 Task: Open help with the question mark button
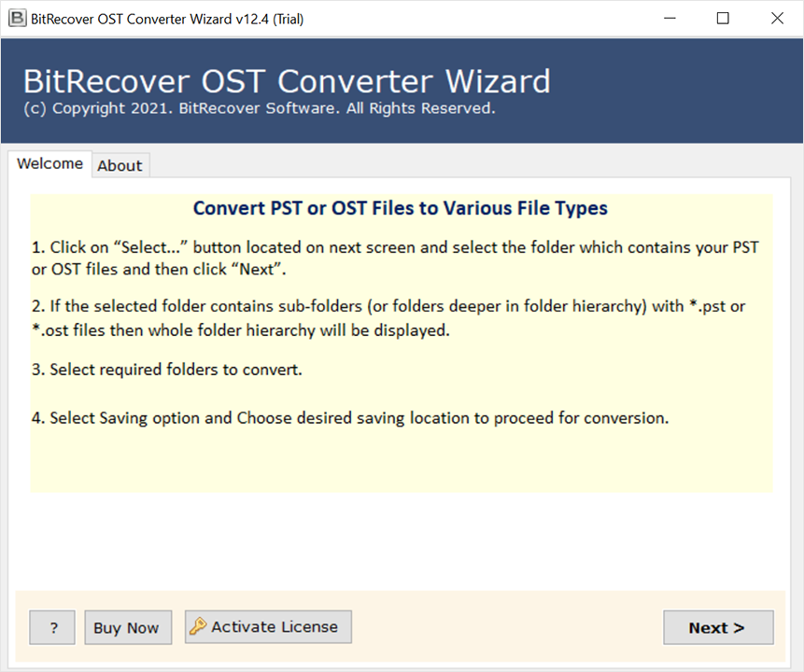click(52, 628)
